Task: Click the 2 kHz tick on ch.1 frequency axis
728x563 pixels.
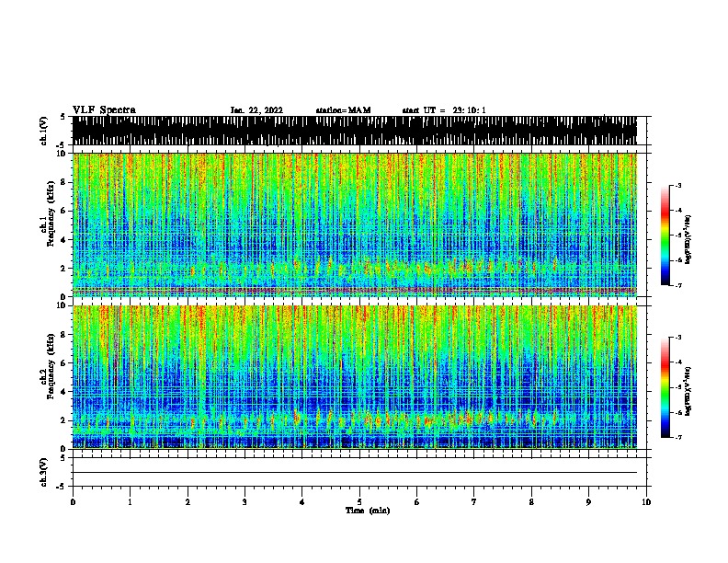Action: pos(64,268)
